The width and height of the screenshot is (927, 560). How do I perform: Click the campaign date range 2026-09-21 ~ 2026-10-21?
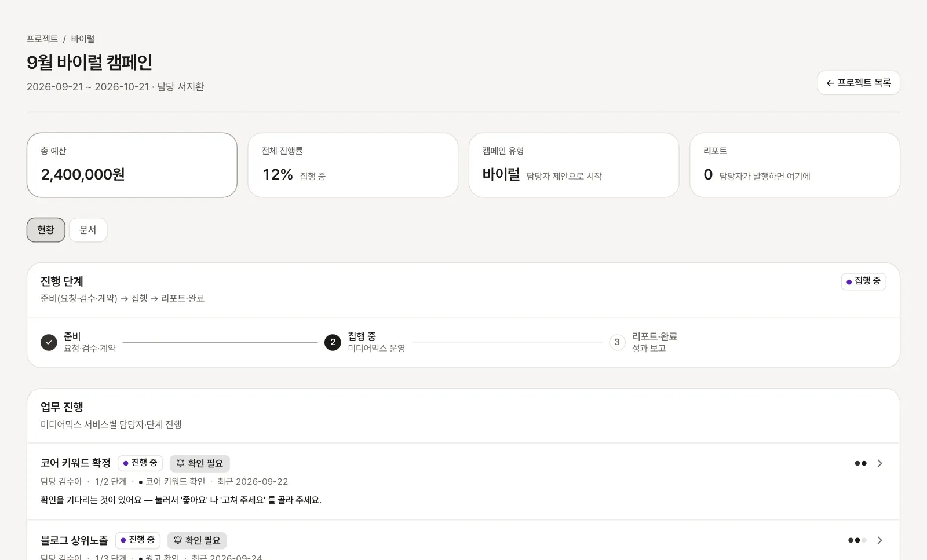(88, 87)
